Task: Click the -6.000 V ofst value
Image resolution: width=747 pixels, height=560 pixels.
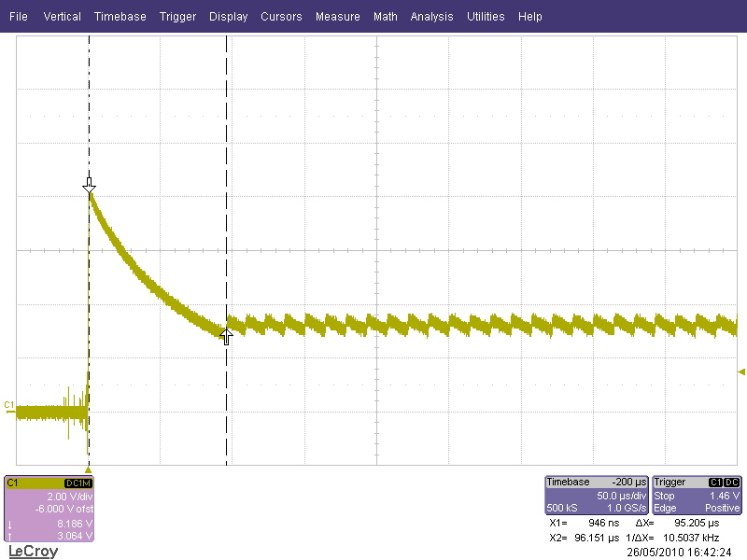Action: pyautogui.click(x=63, y=509)
